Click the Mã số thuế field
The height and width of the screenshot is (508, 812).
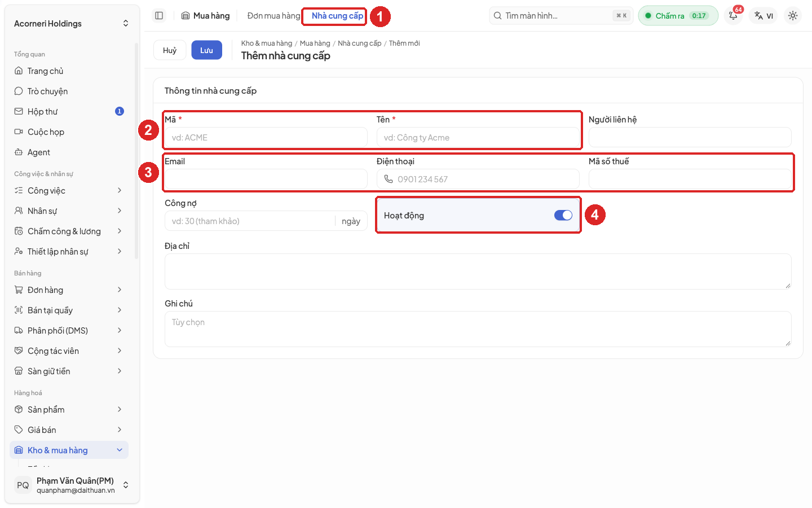click(690, 179)
